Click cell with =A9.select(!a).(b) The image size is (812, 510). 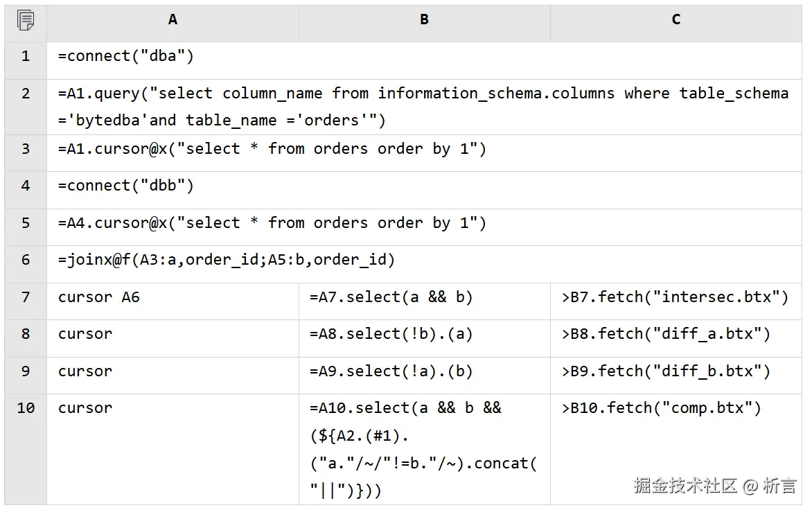point(391,371)
